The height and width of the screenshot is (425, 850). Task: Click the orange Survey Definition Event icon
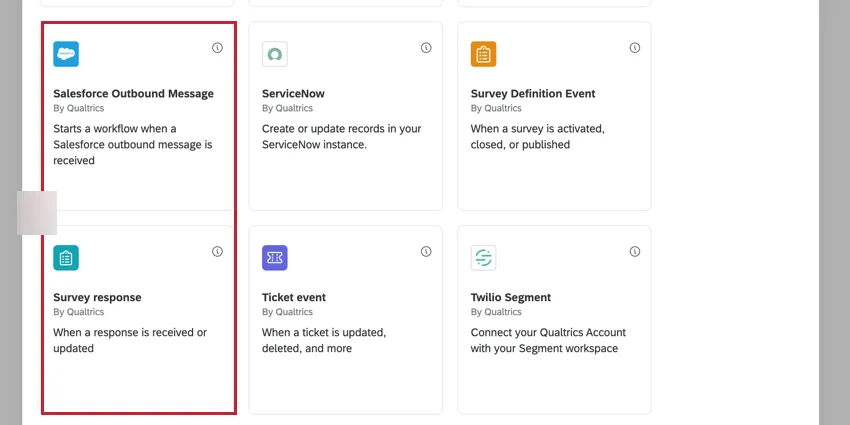click(484, 54)
